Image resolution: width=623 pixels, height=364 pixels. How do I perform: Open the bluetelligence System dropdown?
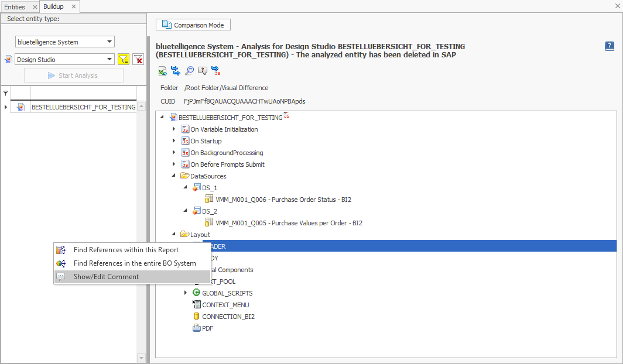pyautogui.click(x=108, y=42)
